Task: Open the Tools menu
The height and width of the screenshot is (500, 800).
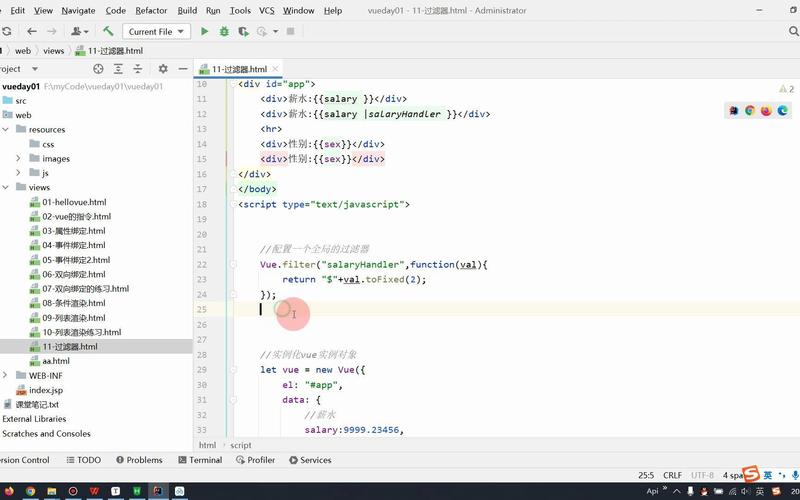Action: pyautogui.click(x=240, y=10)
